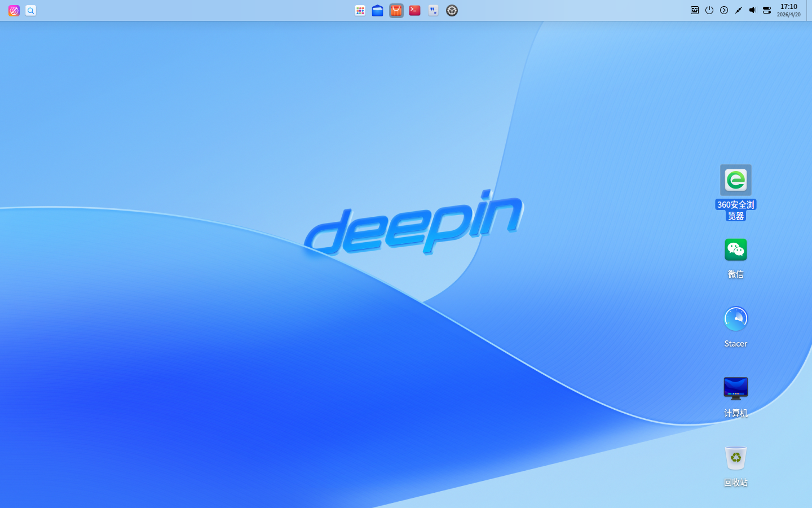Open the power shutdown tray icon

[x=709, y=10]
